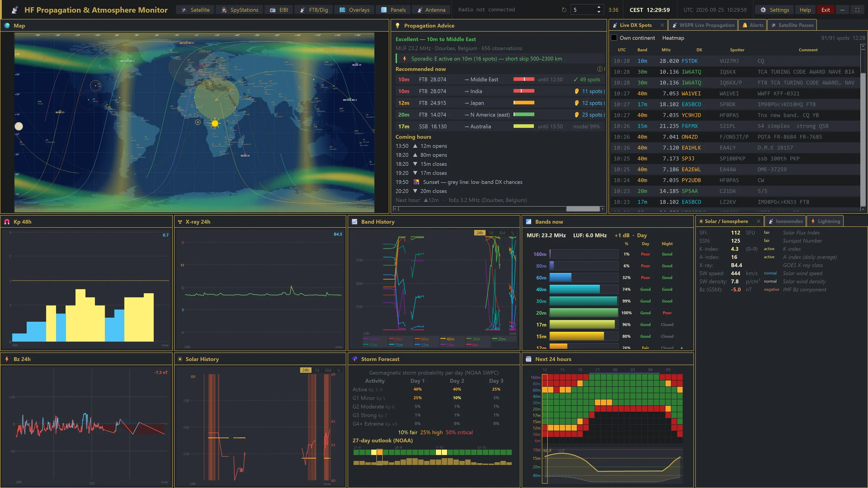Toggle the 60m series in Band History legend
Screen dimensions: 868x488
click(422, 339)
